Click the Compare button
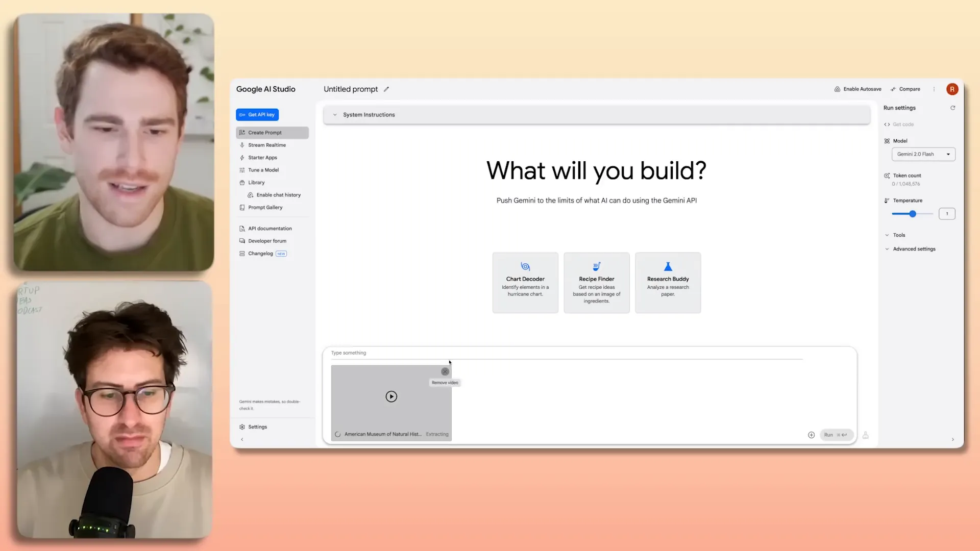Viewport: 980px width, 551px height. 905,89
